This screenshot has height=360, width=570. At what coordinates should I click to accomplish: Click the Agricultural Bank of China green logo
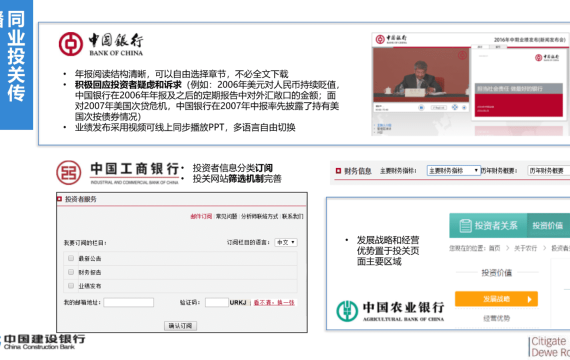coord(347,311)
